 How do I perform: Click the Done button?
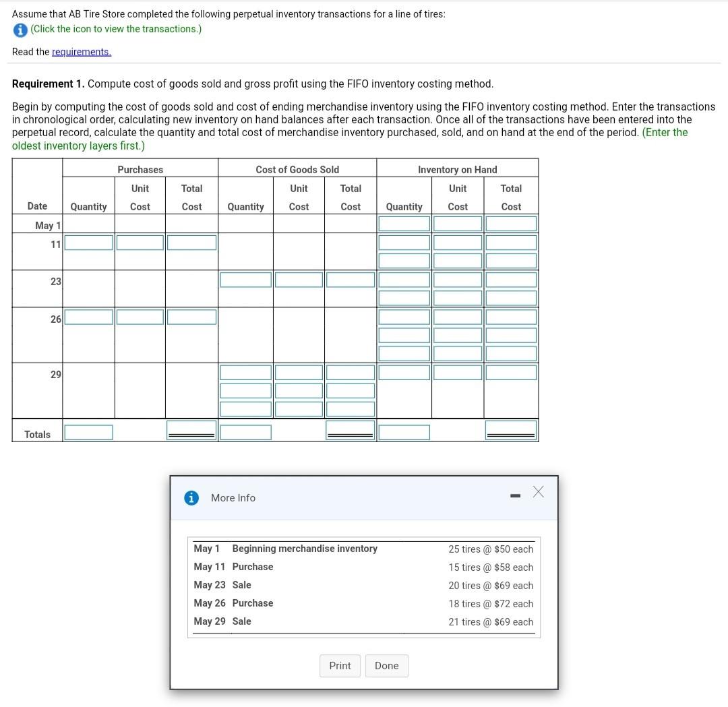click(x=387, y=666)
